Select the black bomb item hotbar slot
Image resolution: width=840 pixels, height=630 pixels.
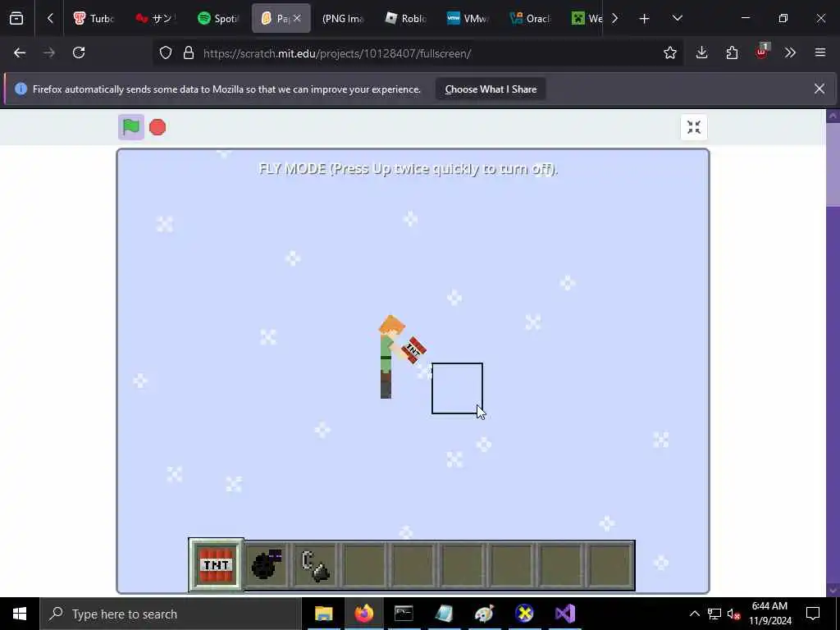pos(267,565)
